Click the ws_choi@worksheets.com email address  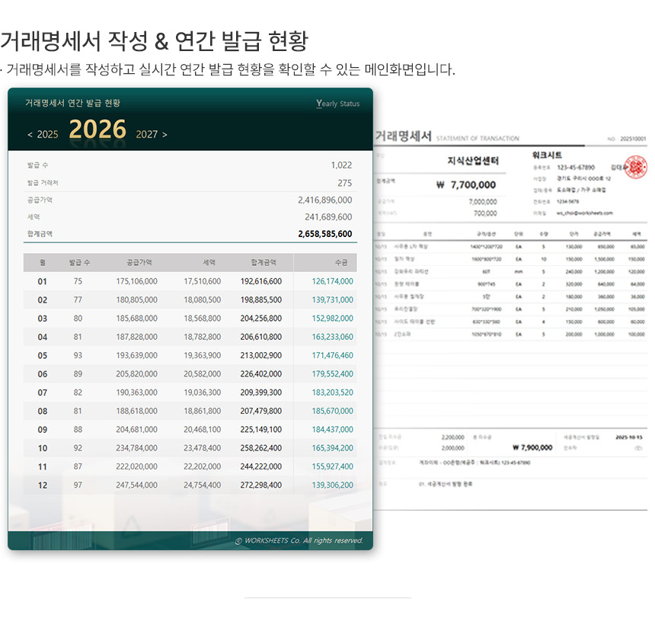pos(584,213)
